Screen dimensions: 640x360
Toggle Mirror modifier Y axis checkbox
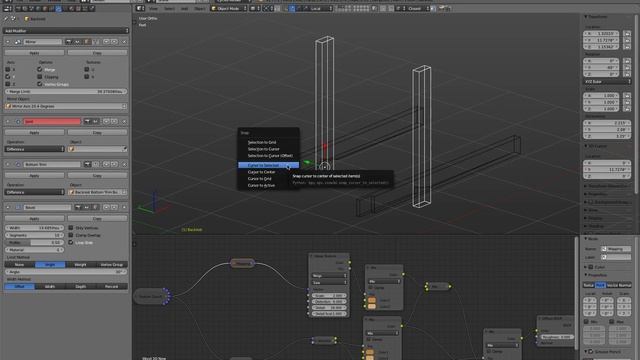[x=7, y=76]
